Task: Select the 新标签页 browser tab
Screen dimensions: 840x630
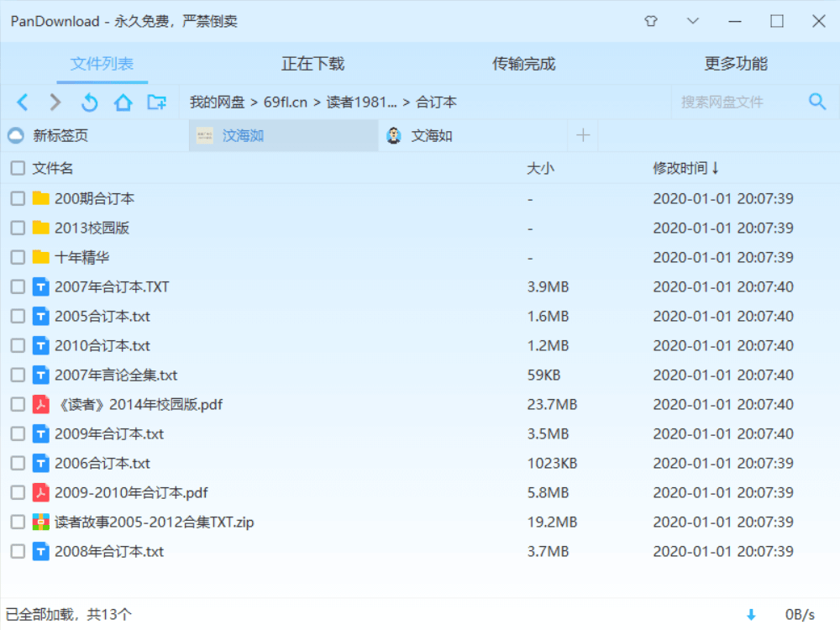Action: 95,135
